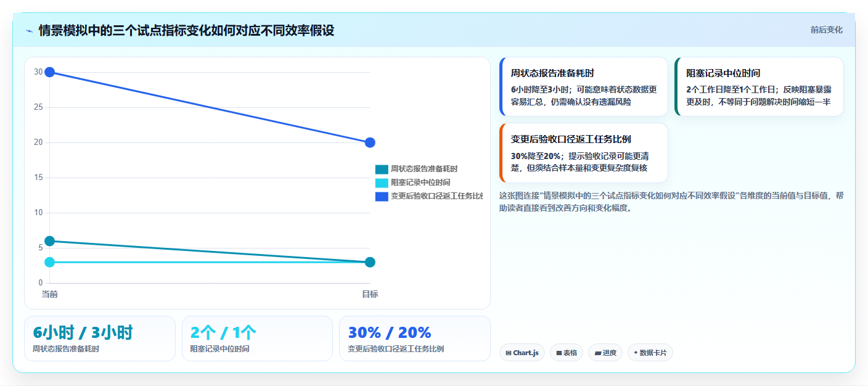Click the 当前 axis label
868x386 pixels.
pyautogui.click(x=50, y=294)
